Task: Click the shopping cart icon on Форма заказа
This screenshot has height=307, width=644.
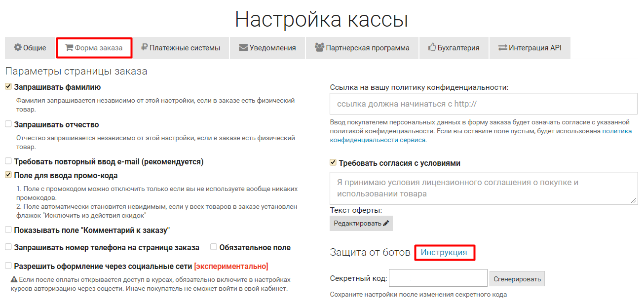Action: (69, 48)
